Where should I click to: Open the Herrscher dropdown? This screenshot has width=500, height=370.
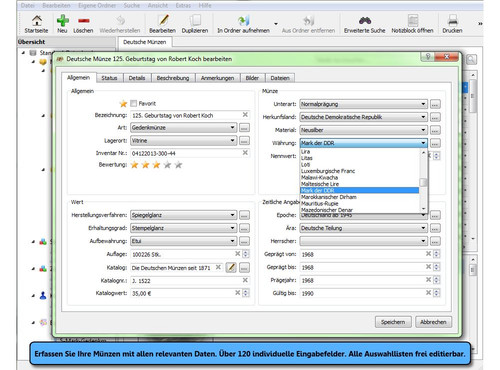click(x=363, y=241)
